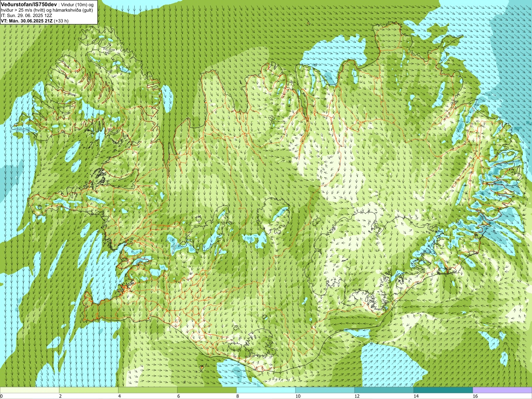Click the "VT: Mán. 30.06.2025 21Z (+33 h)" line
Viewport: 532px width, 399px height.
34,20
